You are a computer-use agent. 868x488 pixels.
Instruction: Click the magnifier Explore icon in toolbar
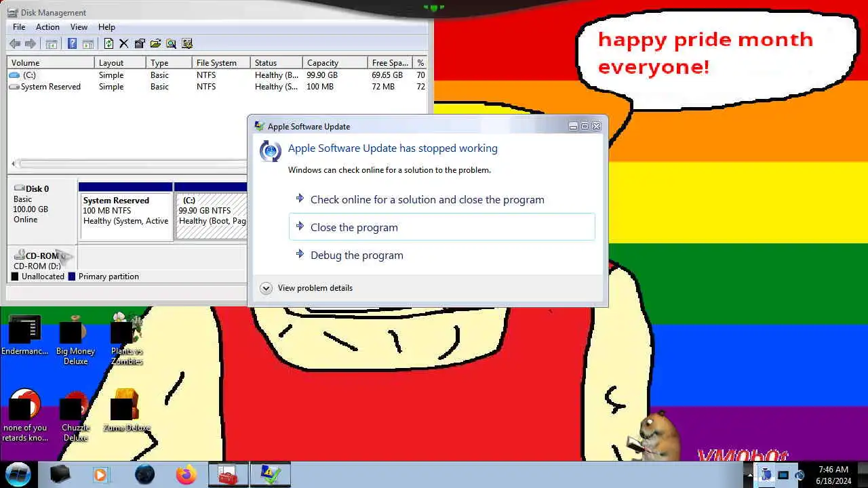coord(171,43)
